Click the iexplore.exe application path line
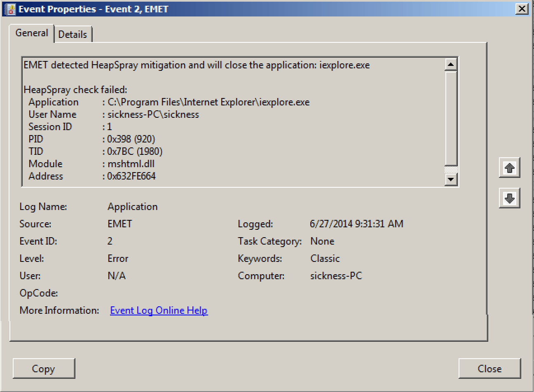Viewport: 534px width, 392px height. click(208, 102)
